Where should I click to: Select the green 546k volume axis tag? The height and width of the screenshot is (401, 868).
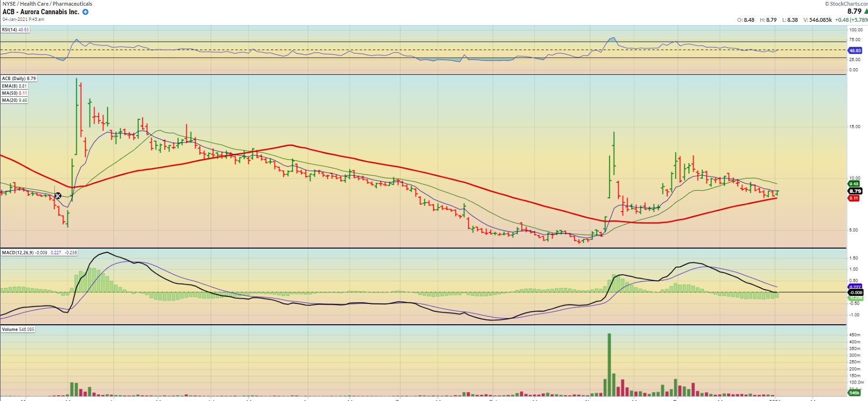click(x=854, y=393)
